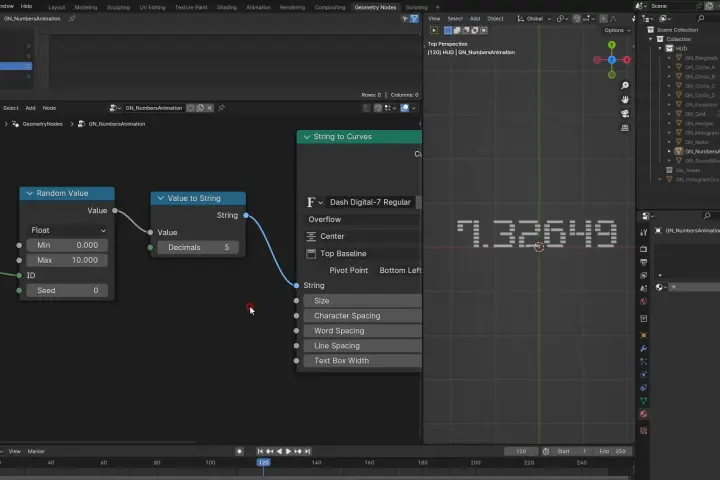Open the Object Data properties tab
The height and width of the screenshot is (480, 720).
point(643,401)
